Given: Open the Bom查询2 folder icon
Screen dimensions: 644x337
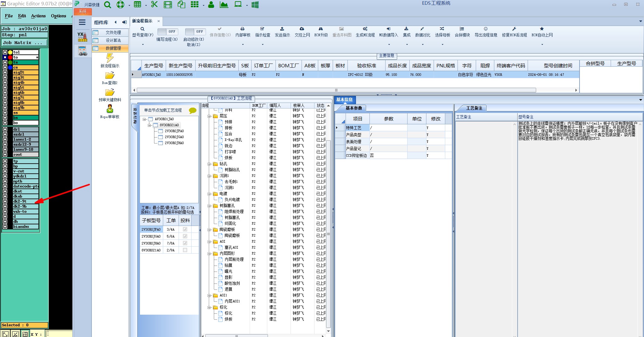Looking at the screenshot, I should click(110, 76).
